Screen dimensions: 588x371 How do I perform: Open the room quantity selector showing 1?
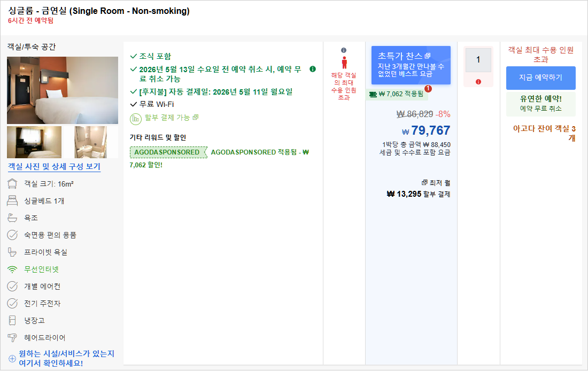tap(478, 59)
